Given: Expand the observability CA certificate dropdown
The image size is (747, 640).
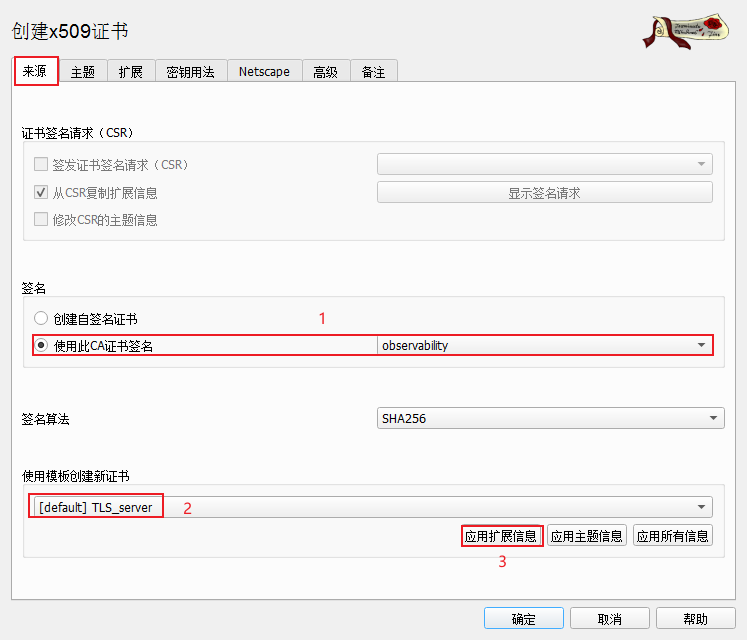Looking at the screenshot, I should (544, 346).
